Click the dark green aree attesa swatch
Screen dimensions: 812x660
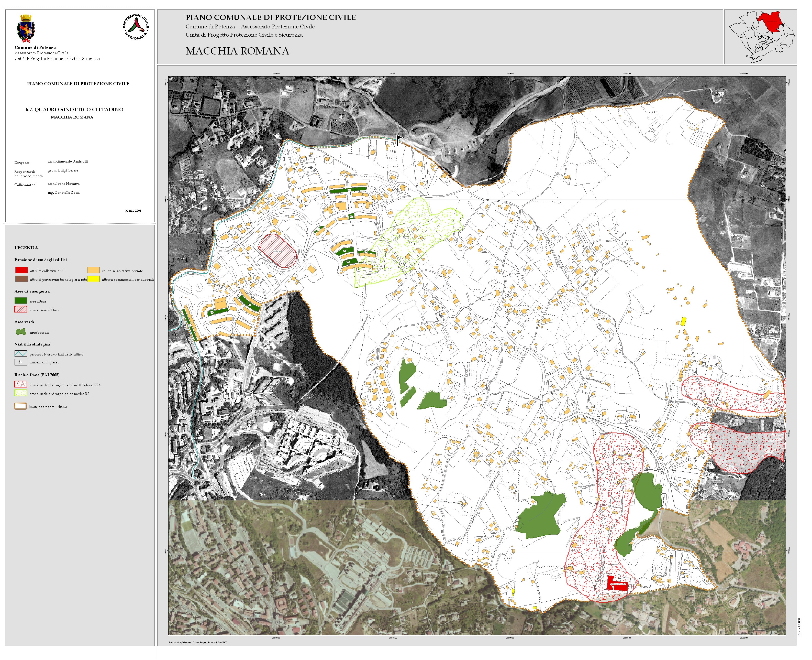point(20,301)
